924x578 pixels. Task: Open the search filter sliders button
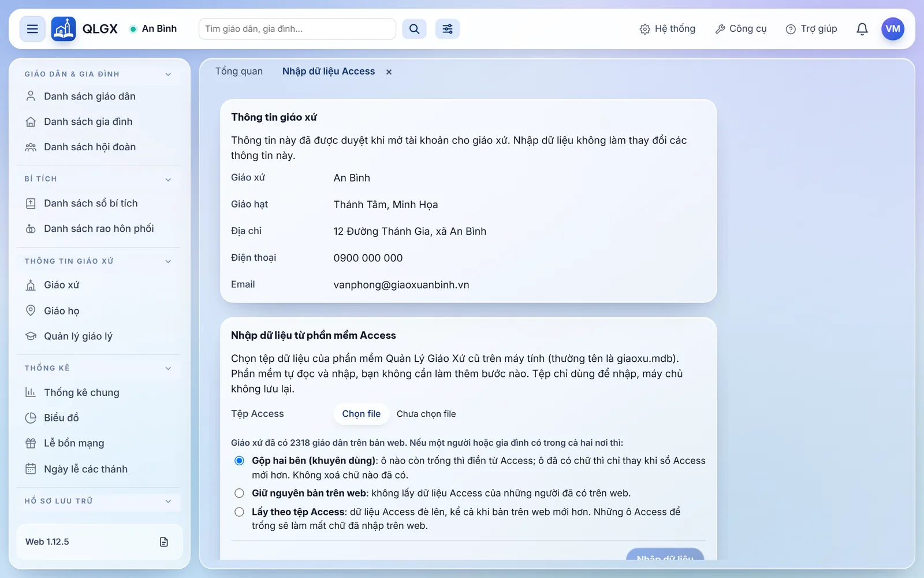(x=448, y=29)
